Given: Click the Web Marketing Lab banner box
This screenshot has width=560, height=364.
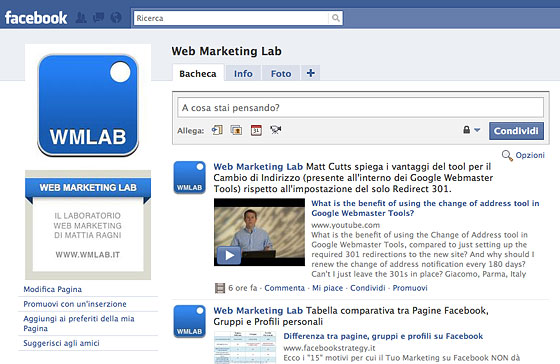Looking at the screenshot, I should pos(88,225).
